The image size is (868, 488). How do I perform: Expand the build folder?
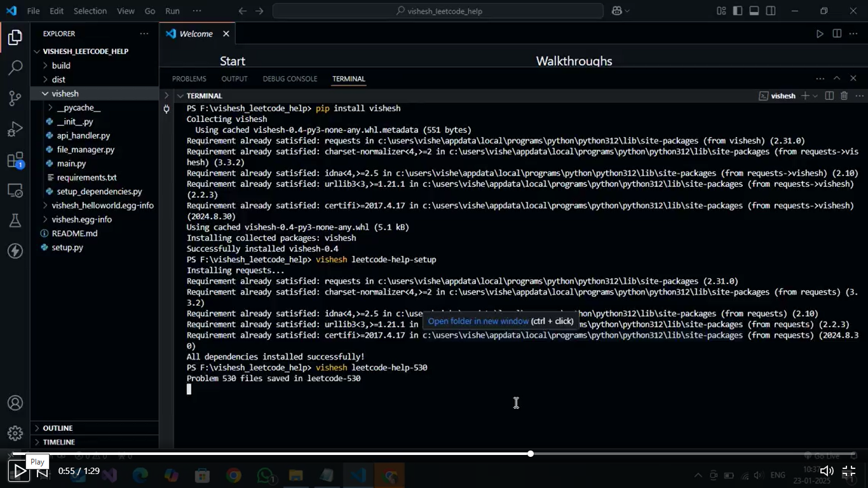pyautogui.click(x=61, y=65)
